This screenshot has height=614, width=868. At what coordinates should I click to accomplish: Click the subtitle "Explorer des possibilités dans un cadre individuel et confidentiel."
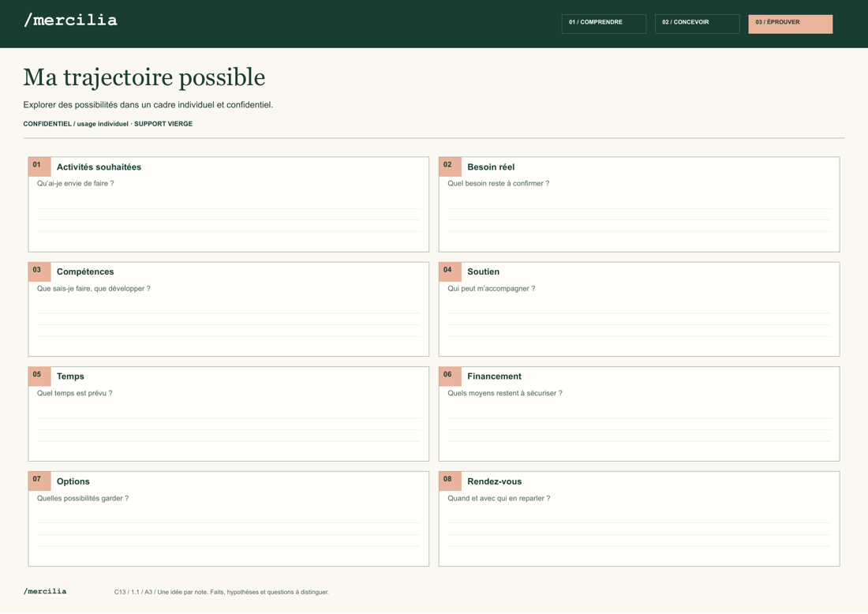tap(148, 105)
